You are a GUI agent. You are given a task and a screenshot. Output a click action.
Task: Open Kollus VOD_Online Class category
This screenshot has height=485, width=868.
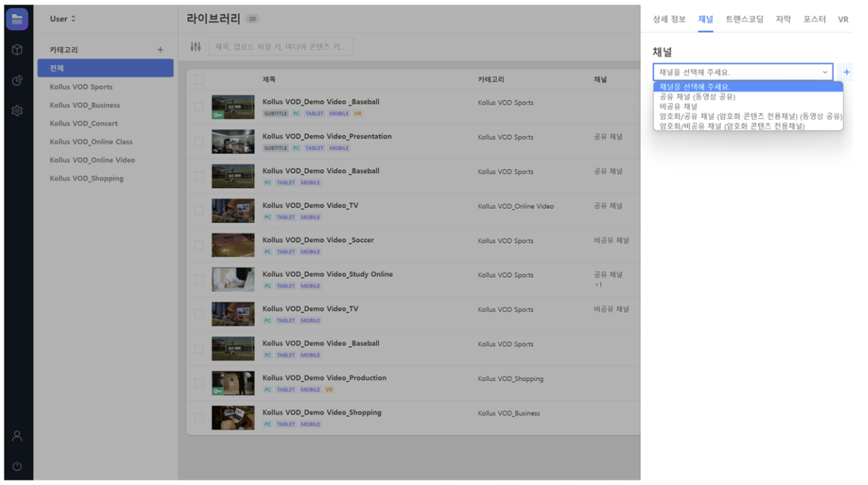click(x=91, y=142)
